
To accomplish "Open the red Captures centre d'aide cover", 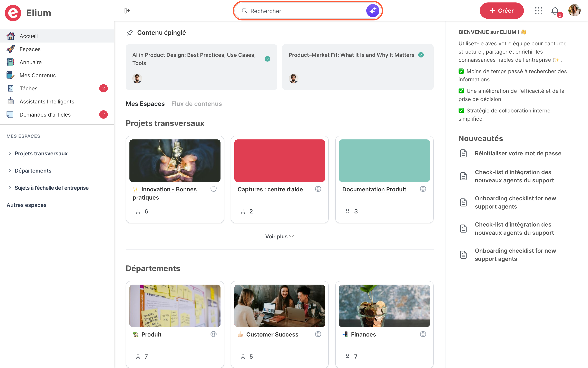I will click(x=280, y=161).
